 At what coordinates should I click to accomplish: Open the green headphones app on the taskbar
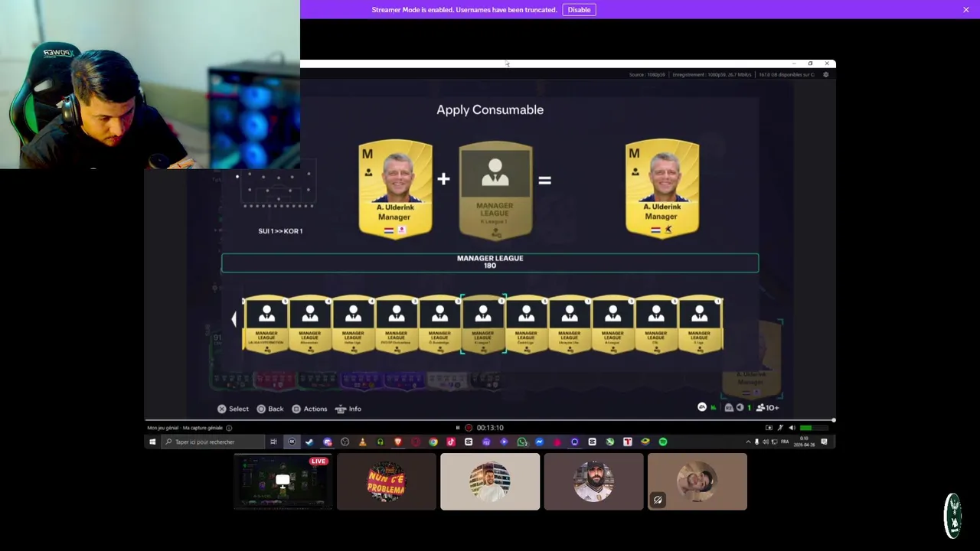[380, 442]
